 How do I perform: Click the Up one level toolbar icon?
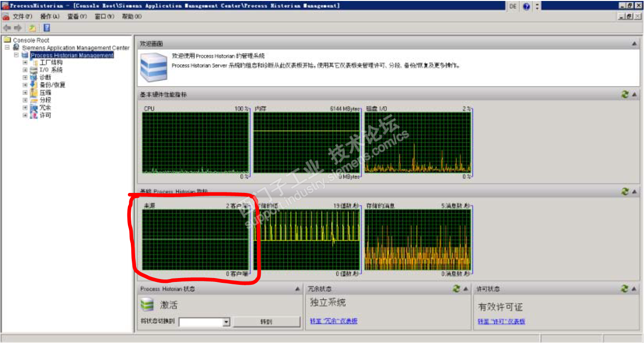(x=33, y=28)
